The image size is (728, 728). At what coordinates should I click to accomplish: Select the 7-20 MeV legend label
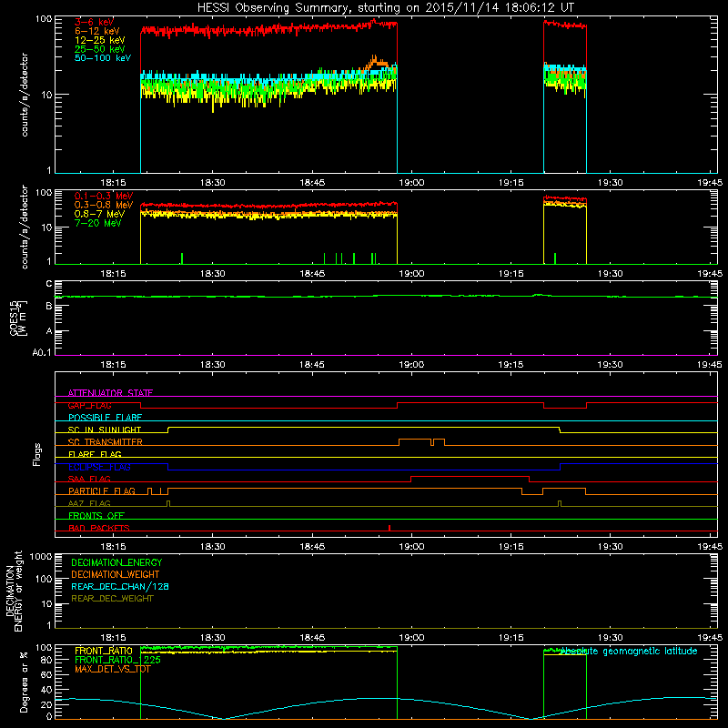click(x=97, y=223)
